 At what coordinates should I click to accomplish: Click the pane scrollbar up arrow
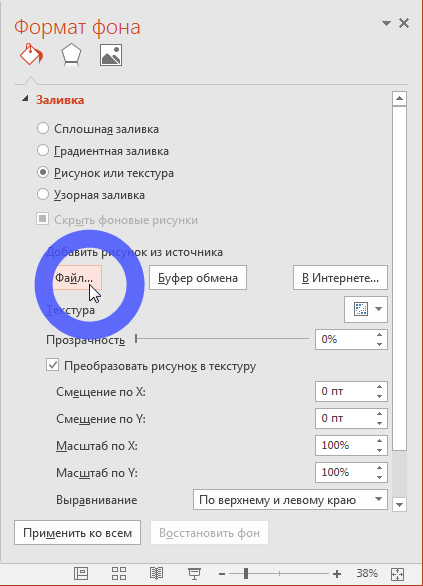[x=399, y=98]
